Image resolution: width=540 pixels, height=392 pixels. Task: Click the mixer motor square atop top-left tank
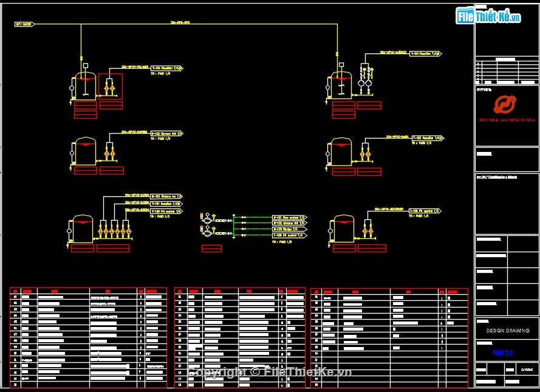(86, 66)
